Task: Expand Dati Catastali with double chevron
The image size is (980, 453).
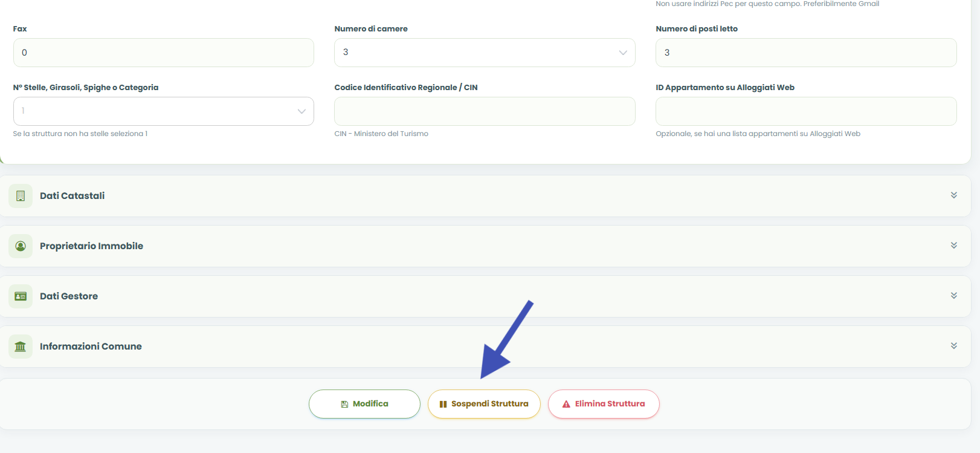Action: click(x=954, y=195)
